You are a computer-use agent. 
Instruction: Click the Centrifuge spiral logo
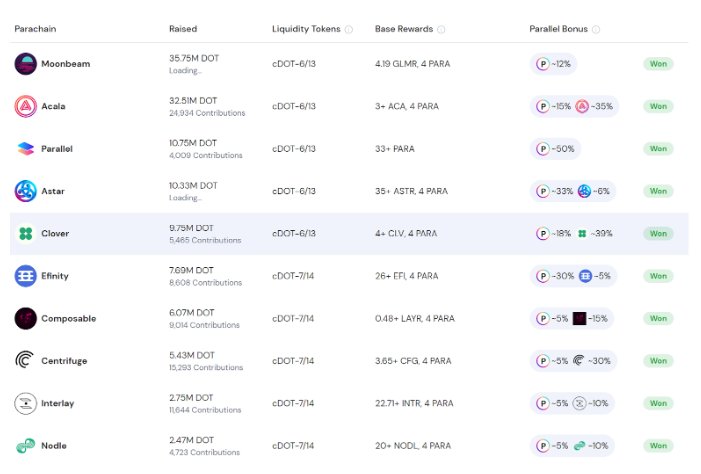point(25,360)
